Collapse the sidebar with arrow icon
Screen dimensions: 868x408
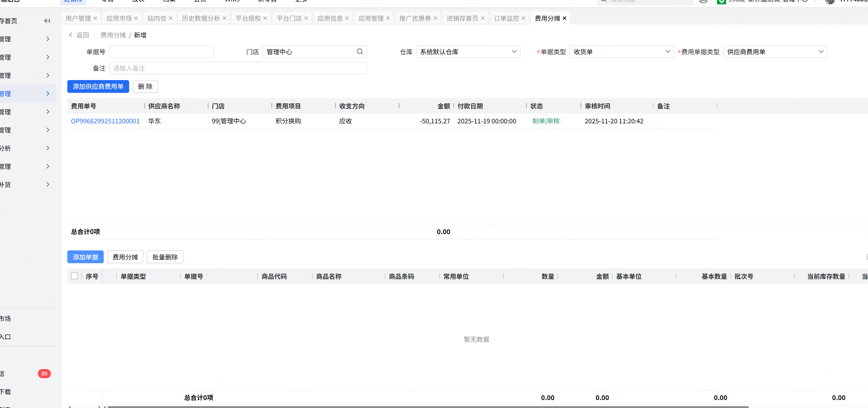47,21
